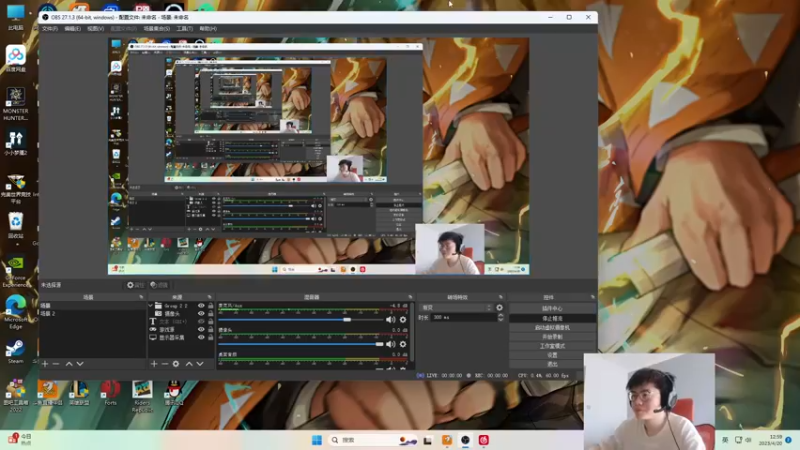Image resolution: width=800 pixels, height=450 pixels.
Task: Open the Recycle Bin on desktop
Action: pos(15,226)
